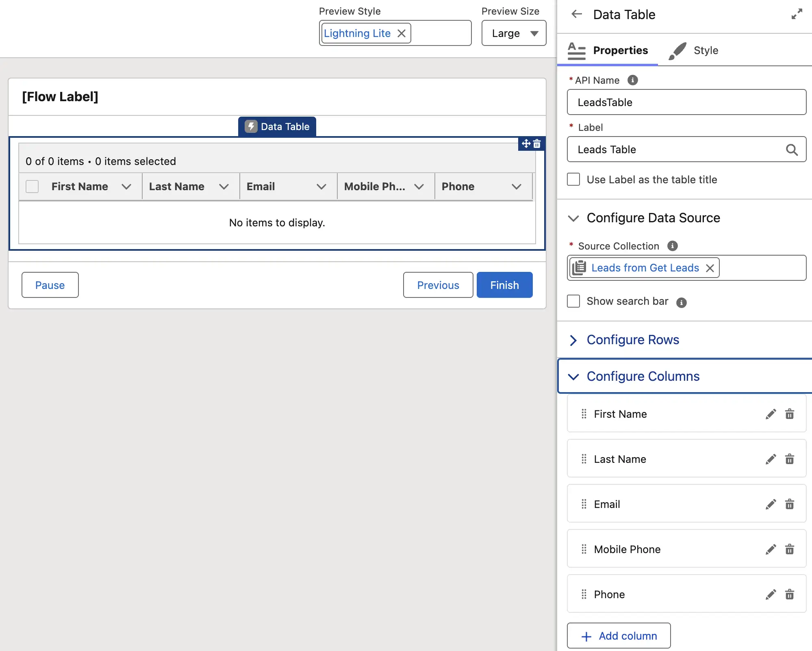Click the pencil edit icon for Email column
Image resolution: width=812 pixels, height=651 pixels.
771,504
